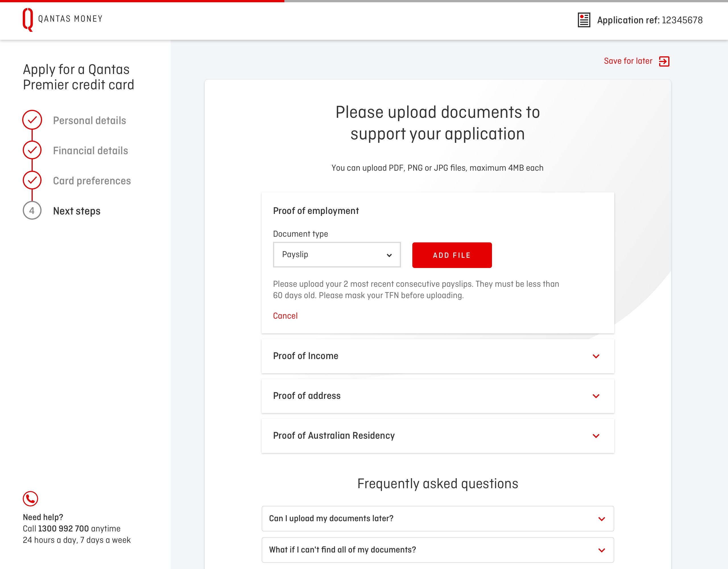Click the Financial details step label
Viewport: 728px width, 569px height.
click(x=90, y=150)
